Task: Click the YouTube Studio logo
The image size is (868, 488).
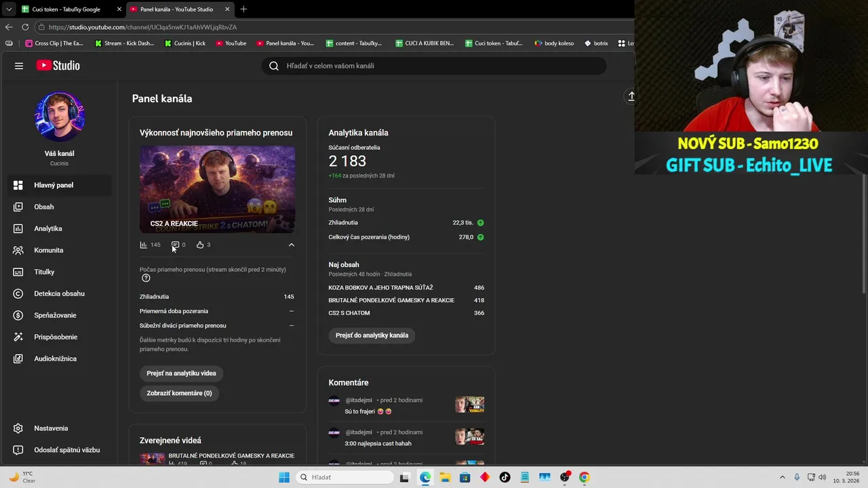Action: (x=58, y=66)
